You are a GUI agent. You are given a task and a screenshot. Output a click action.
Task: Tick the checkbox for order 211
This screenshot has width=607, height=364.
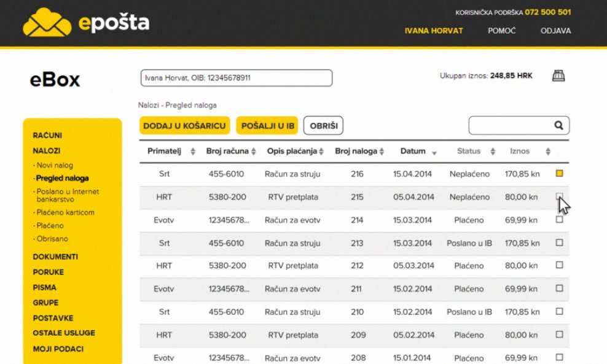point(559,288)
